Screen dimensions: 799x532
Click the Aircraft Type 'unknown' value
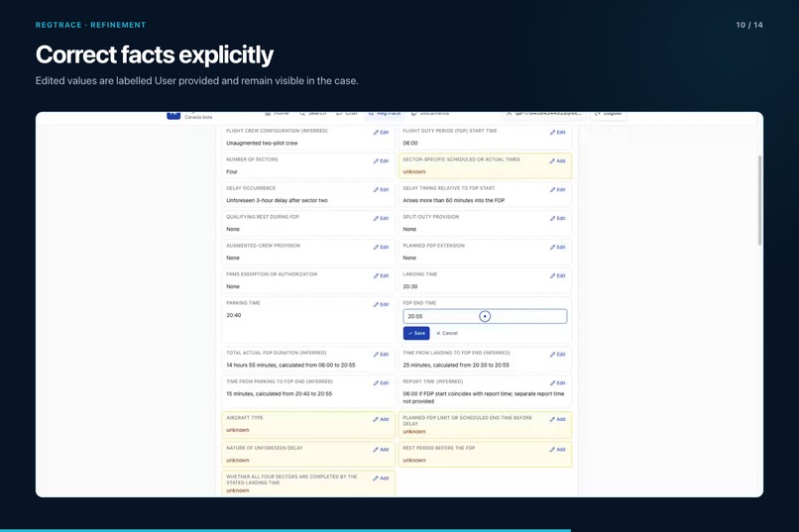coord(238,430)
